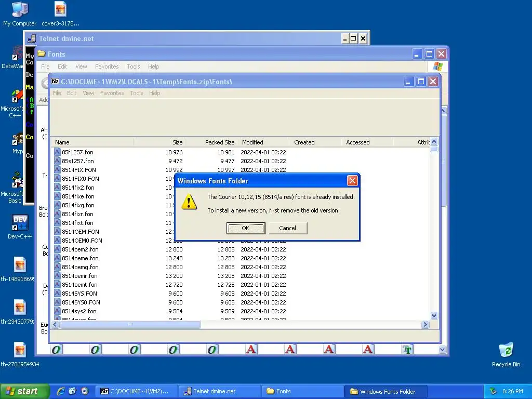Click the 8:26 PM taskbar clock
The height and width of the screenshot is (399, 532).
512,391
